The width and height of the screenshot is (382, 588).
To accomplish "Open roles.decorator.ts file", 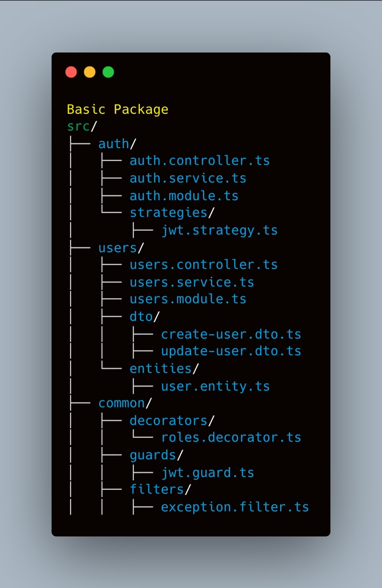I will click(x=231, y=437).
